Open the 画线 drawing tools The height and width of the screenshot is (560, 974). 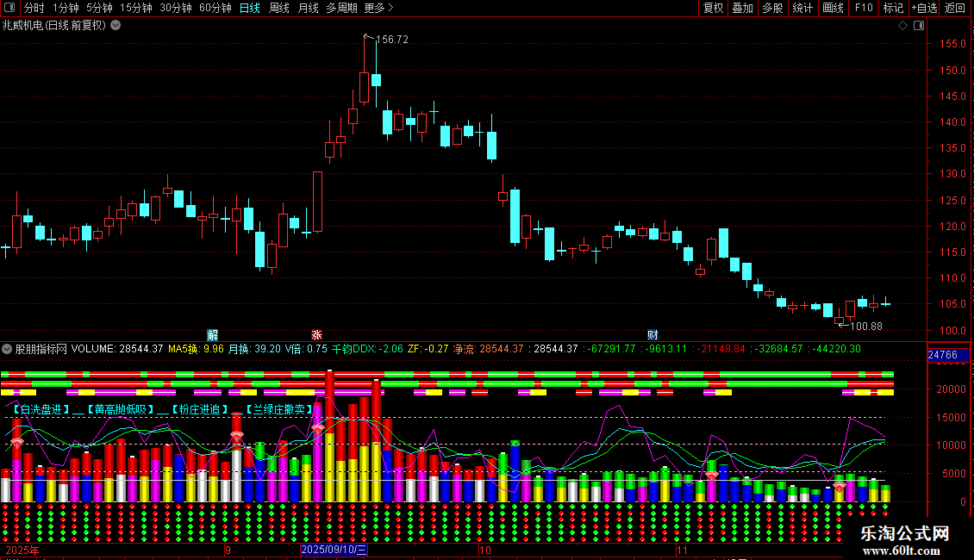(833, 8)
